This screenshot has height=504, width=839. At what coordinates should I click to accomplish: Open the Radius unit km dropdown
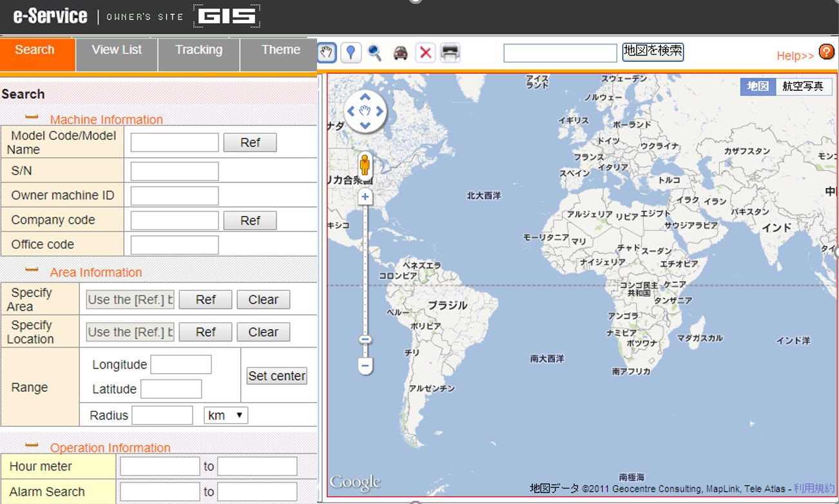coord(225,415)
